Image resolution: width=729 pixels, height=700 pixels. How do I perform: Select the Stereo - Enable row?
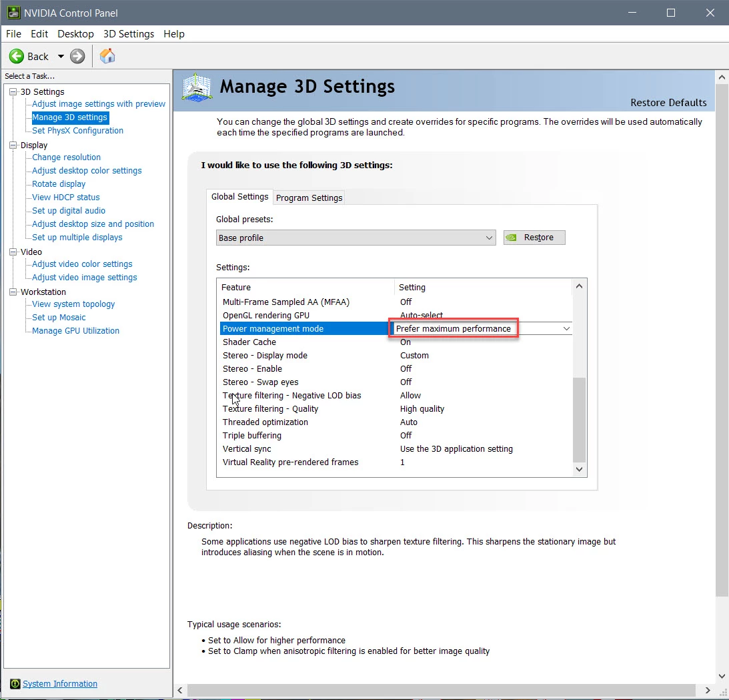(396, 368)
